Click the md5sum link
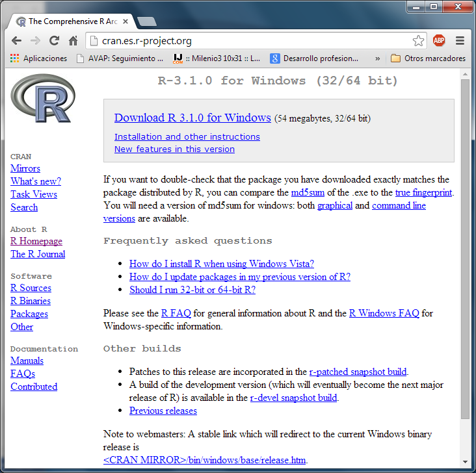 tap(308, 193)
